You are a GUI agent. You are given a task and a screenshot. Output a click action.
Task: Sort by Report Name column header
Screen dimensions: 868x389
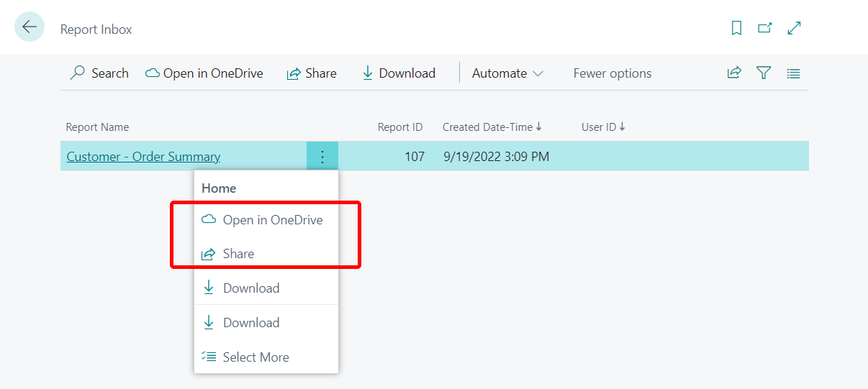coord(97,127)
